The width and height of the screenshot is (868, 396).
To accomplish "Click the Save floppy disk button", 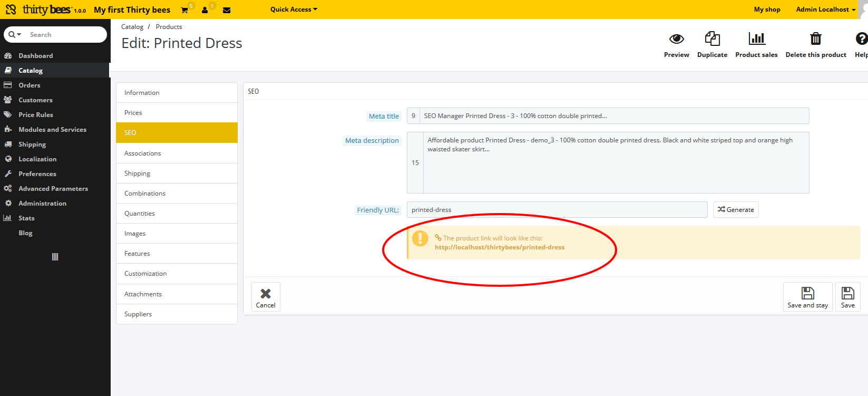I will (848, 297).
